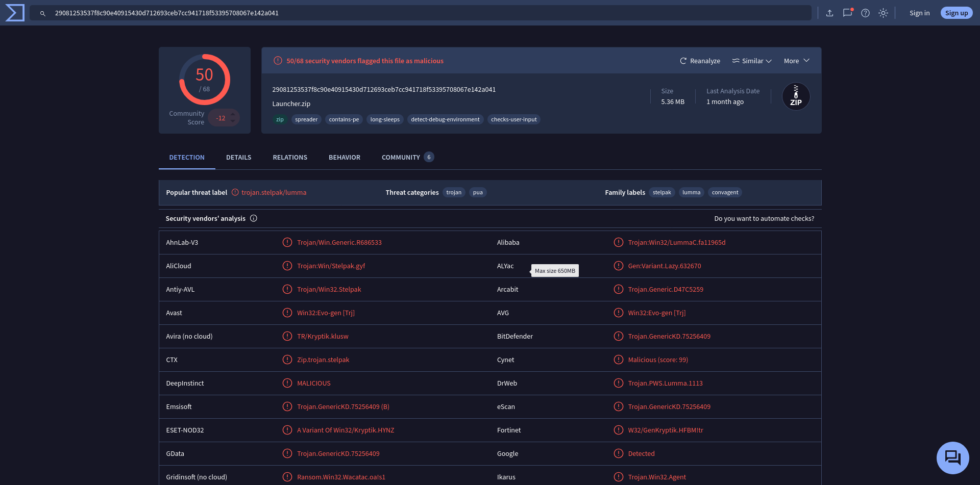The image size is (980, 485).
Task: Click 'Trojan.PWS.Lumma.1113' detection text
Action: 666,383
